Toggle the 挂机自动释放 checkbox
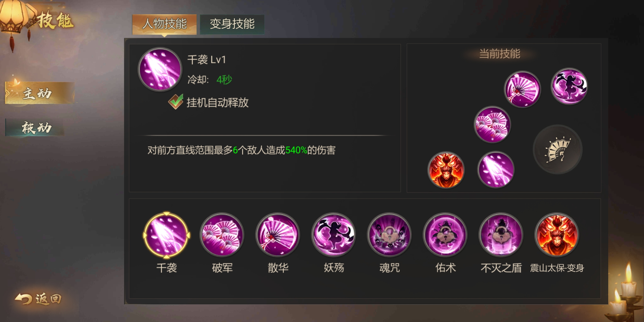Screen dimensions: 644x322 pos(176,102)
